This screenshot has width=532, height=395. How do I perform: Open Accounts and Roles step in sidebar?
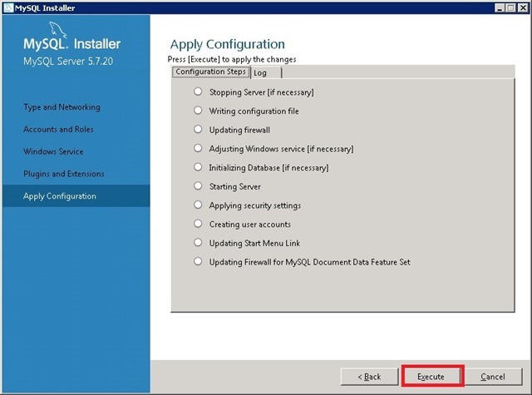(x=58, y=129)
